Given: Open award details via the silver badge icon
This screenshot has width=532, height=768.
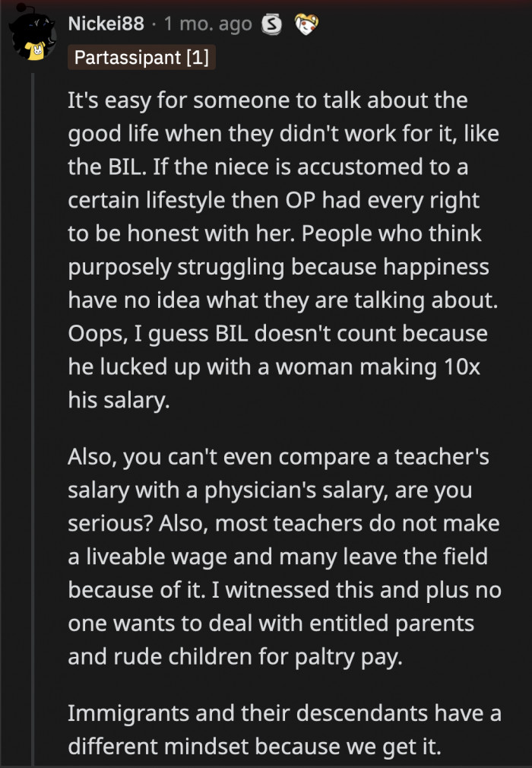Looking at the screenshot, I should (272, 24).
